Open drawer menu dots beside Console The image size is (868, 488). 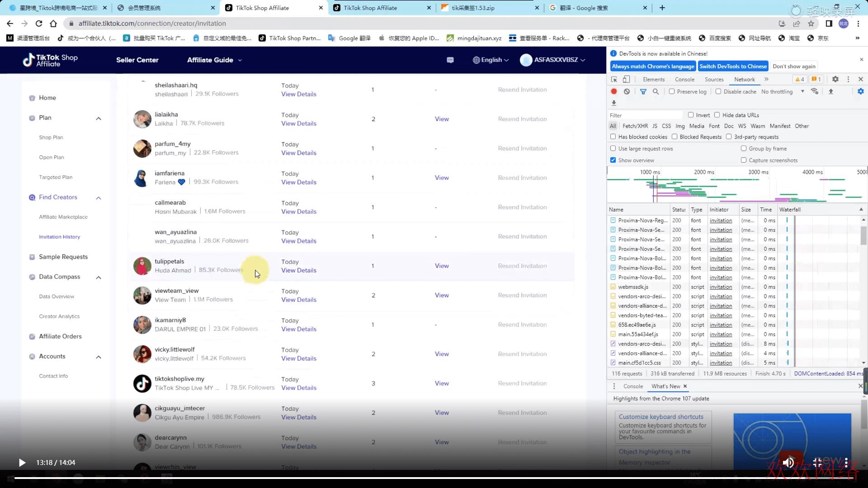coord(614,386)
